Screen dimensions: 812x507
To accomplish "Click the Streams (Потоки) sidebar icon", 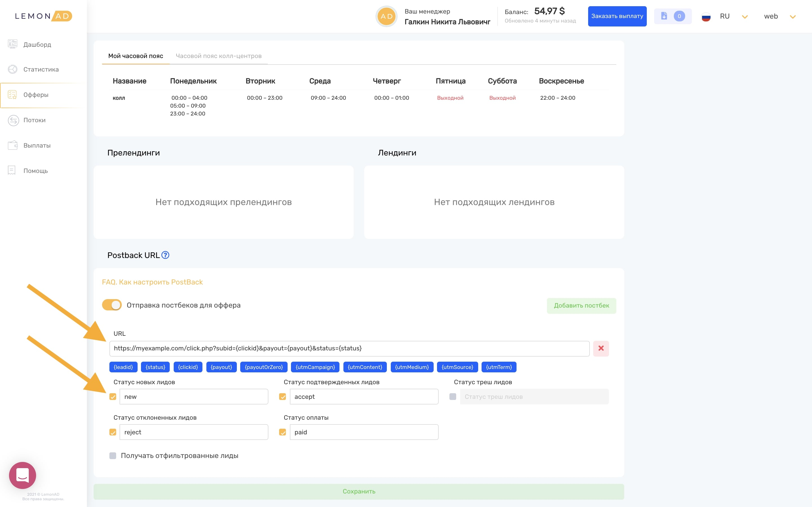I will (13, 120).
